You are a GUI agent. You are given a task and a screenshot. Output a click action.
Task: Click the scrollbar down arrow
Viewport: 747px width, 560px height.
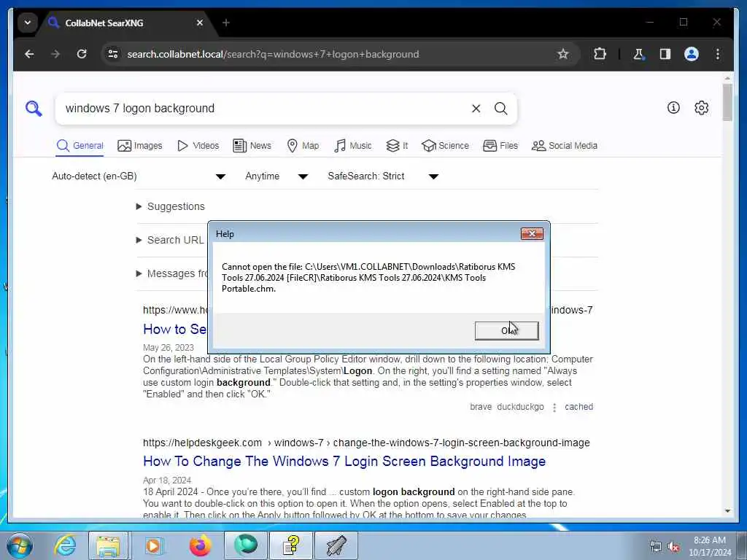point(727,511)
